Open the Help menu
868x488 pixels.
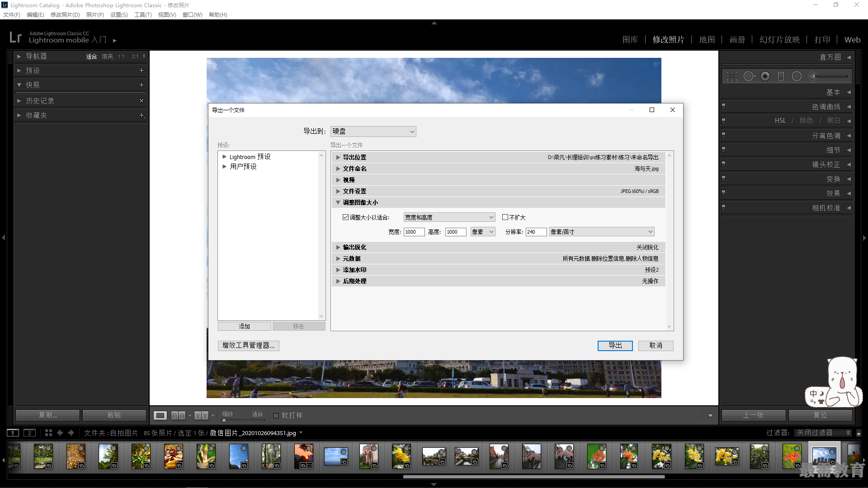(218, 15)
